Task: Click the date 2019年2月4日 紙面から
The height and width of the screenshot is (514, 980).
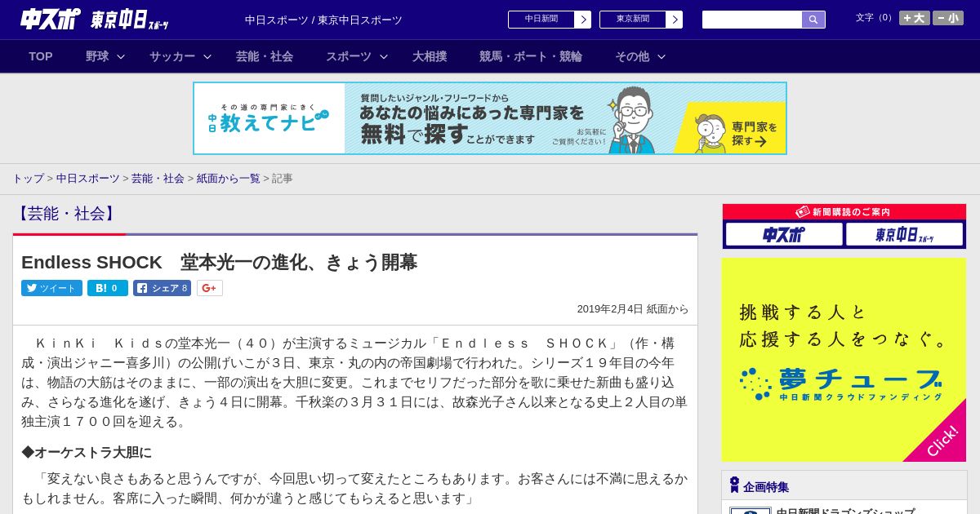Action: (633, 309)
